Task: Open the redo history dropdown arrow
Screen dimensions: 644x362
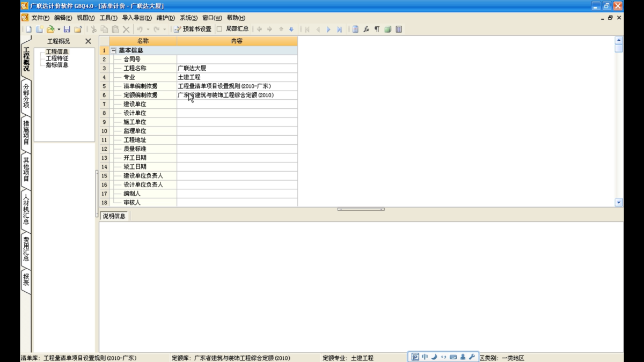Action: (164, 29)
